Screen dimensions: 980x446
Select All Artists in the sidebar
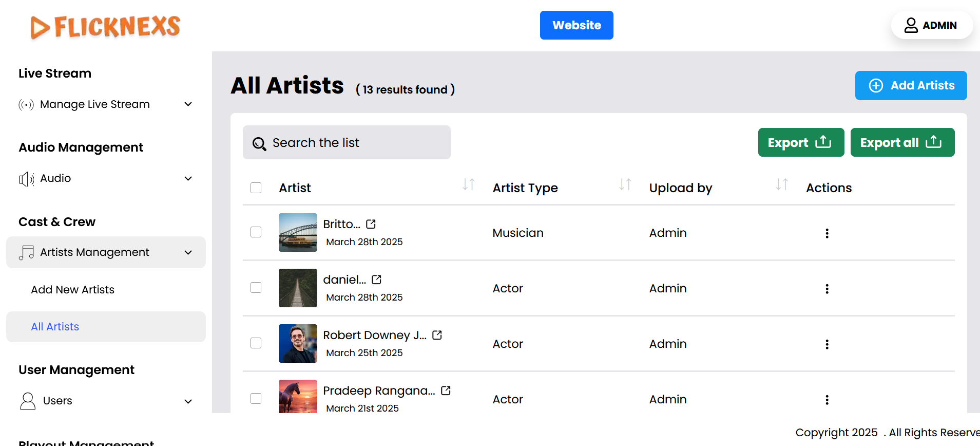click(x=55, y=327)
